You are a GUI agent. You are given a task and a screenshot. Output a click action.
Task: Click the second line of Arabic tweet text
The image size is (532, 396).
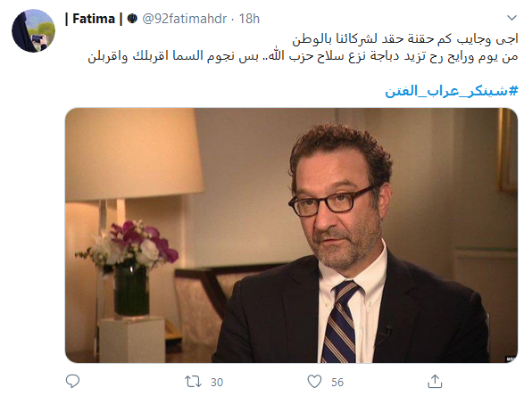(x=303, y=56)
